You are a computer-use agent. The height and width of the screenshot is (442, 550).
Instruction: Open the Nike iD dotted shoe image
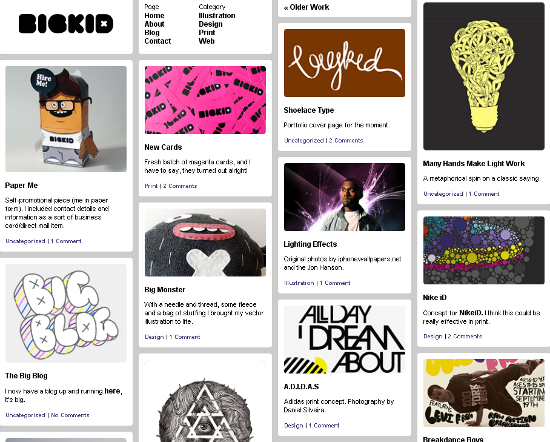point(484,250)
